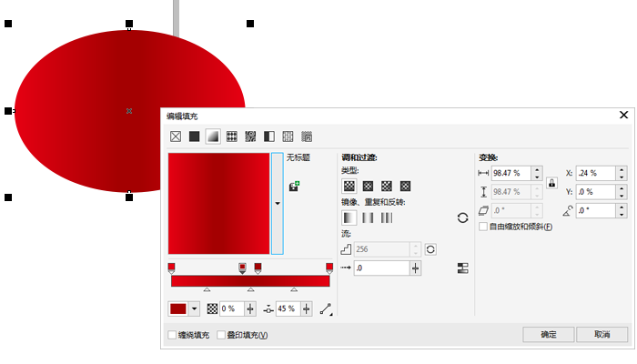Choose conical fountain fill type
Screen dimensions: 637x364
387,186
